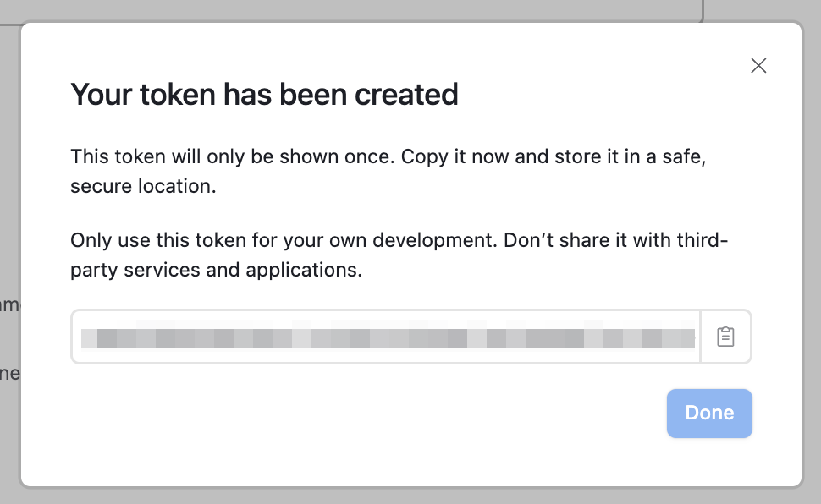Click the copy-once warning paragraph
Image resolution: width=821 pixels, height=504 pixels.
(x=388, y=171)
